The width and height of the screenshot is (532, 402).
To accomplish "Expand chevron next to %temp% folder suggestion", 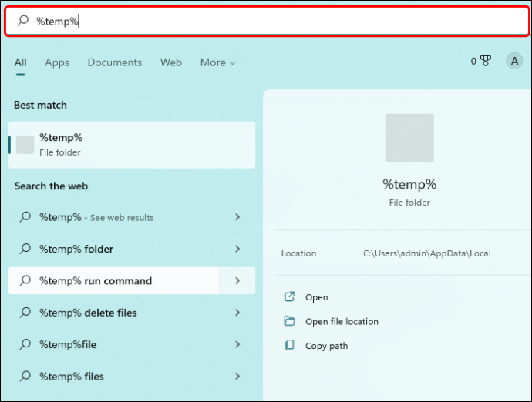I will pos(237,249).
